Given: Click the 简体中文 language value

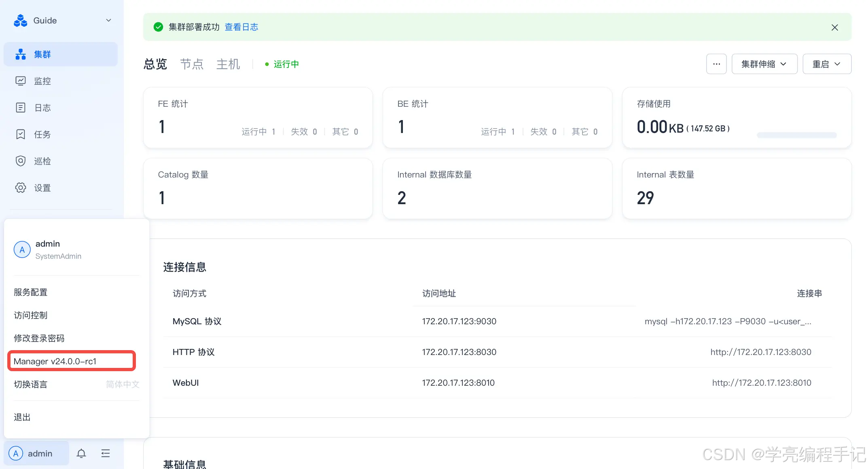Looking at the screenshot, I should [123, 384].
